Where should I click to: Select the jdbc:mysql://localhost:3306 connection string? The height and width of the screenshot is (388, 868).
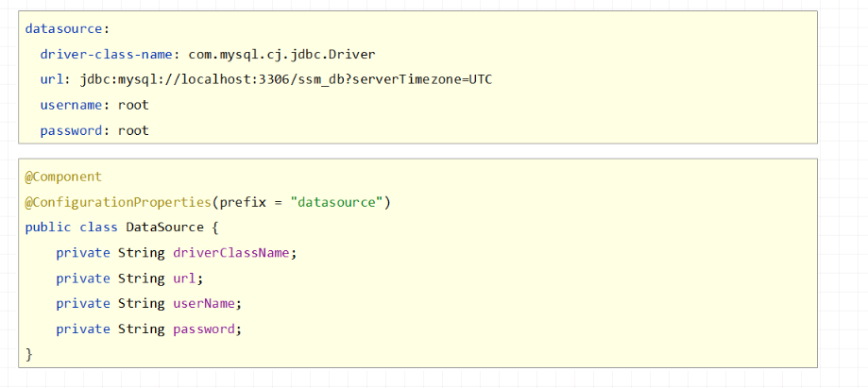pyautogui.click(x=285, y=79)
